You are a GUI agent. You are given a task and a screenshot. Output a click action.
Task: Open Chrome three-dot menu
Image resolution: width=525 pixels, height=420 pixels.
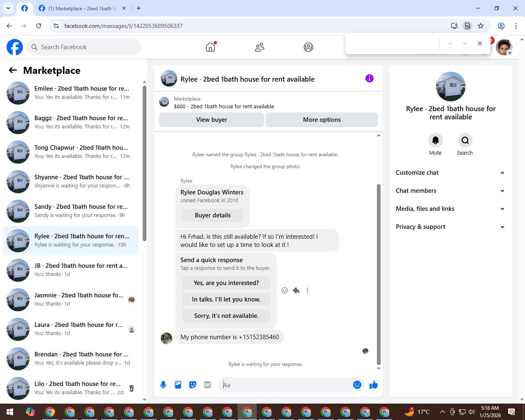click(x=516, y=26)
